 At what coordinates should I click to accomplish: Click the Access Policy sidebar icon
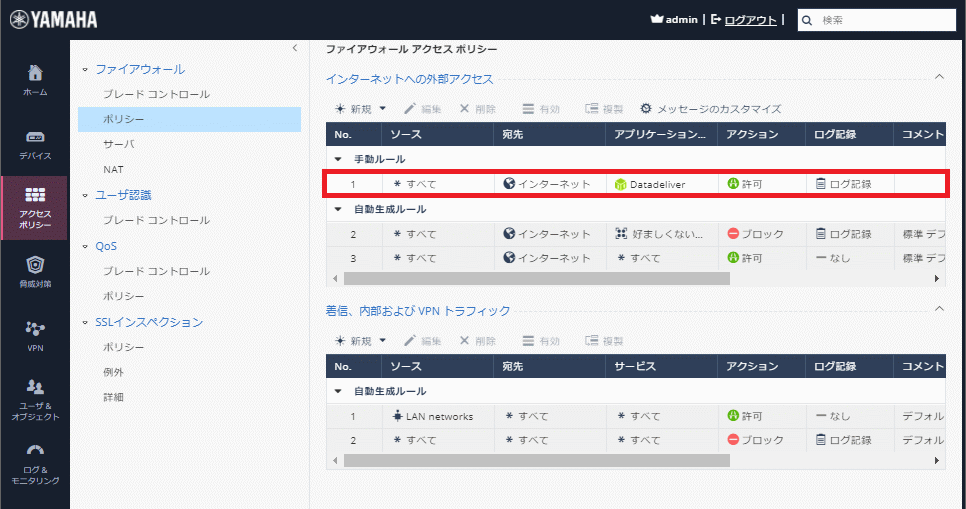pos(35,207)
